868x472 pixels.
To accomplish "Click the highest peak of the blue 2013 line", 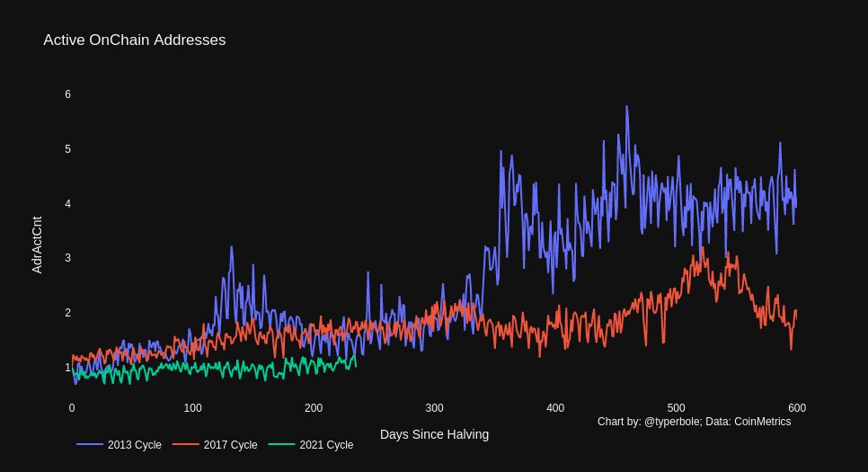I will [x=626, y=107].
